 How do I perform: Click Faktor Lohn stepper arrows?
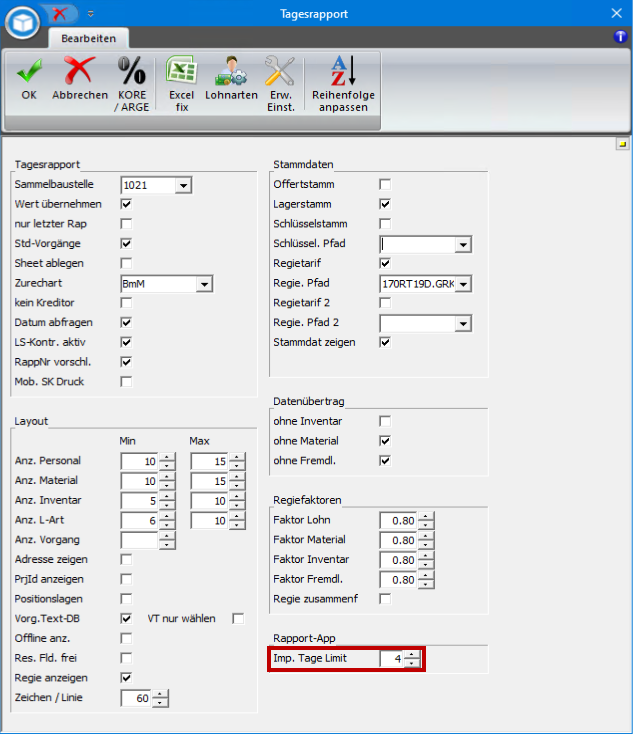click(426, 521)
